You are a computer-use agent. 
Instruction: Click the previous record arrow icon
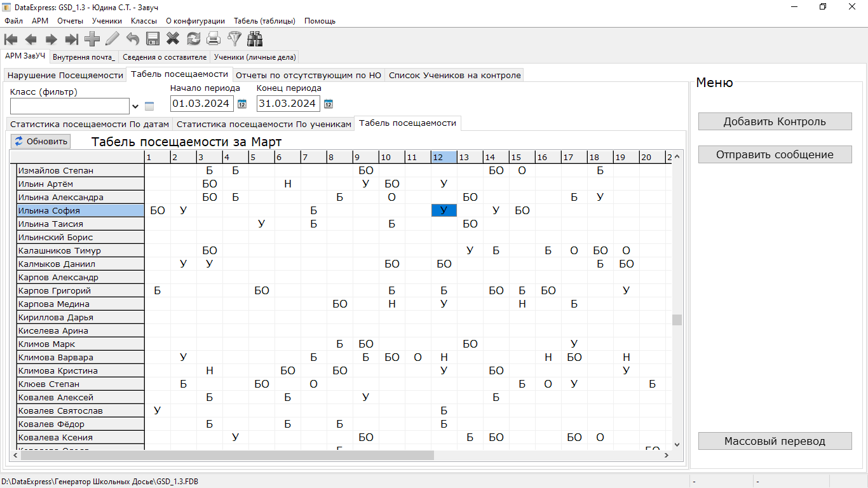(x=31, y=39)
